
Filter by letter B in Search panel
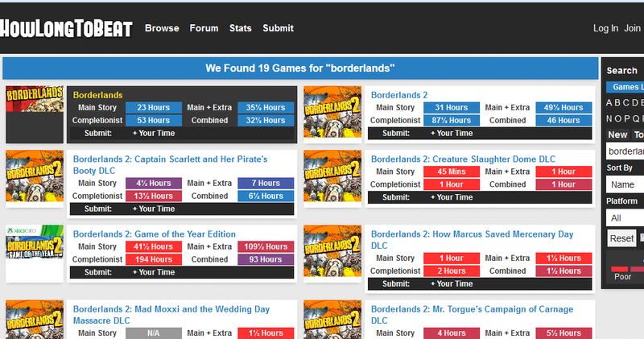tap(617, 103)
